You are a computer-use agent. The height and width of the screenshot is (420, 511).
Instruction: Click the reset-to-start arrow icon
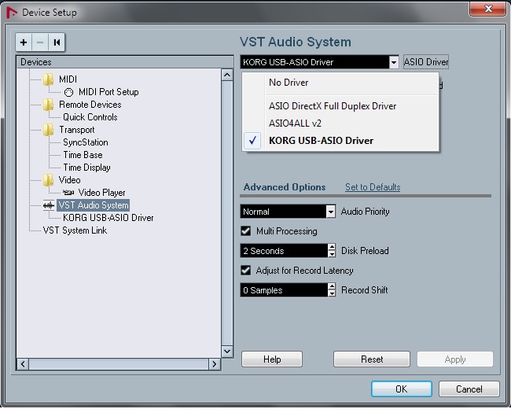57,42
